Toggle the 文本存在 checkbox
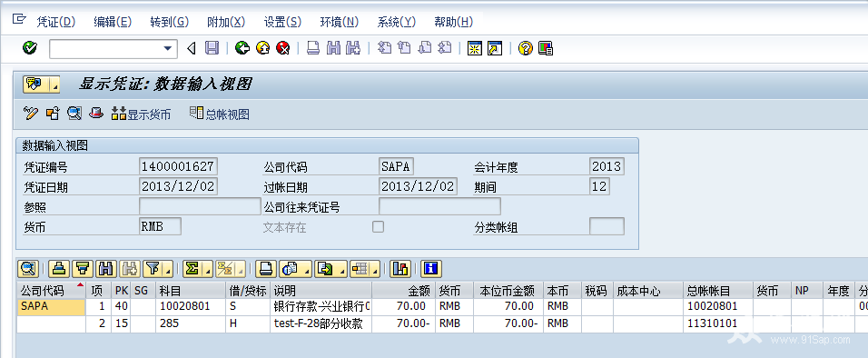This screenshot has width=868, height=358. pyautogui.click(x=378, y=226)
